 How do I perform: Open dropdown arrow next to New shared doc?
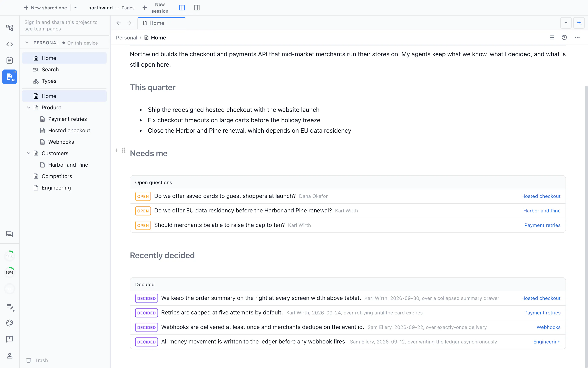(76, 8)
